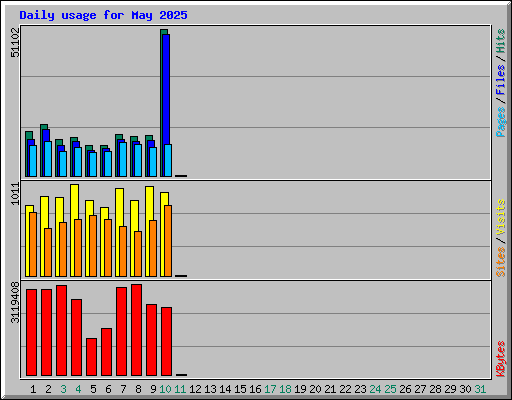Screen dimensions: 512x400
Task: Click the "Daily usage for May 2025" title
Action: [x=103, y=15]
